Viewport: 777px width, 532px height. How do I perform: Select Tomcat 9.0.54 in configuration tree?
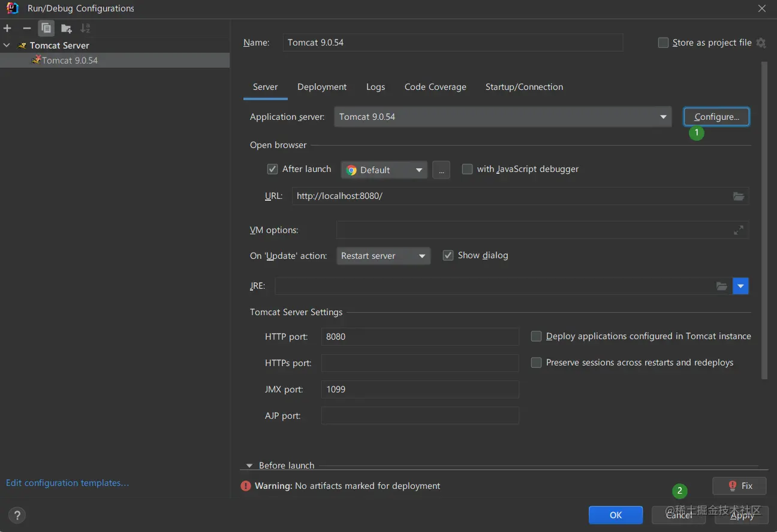coord(115,60)
